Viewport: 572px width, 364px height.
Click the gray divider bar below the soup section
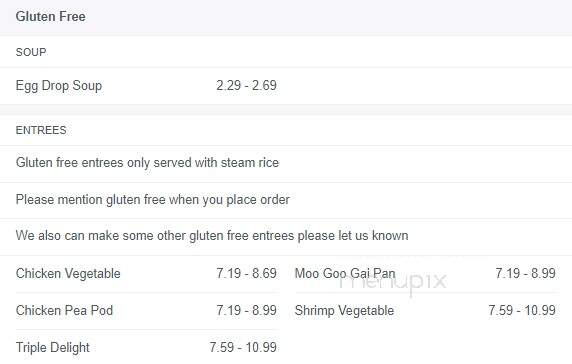tap(286, 110)
